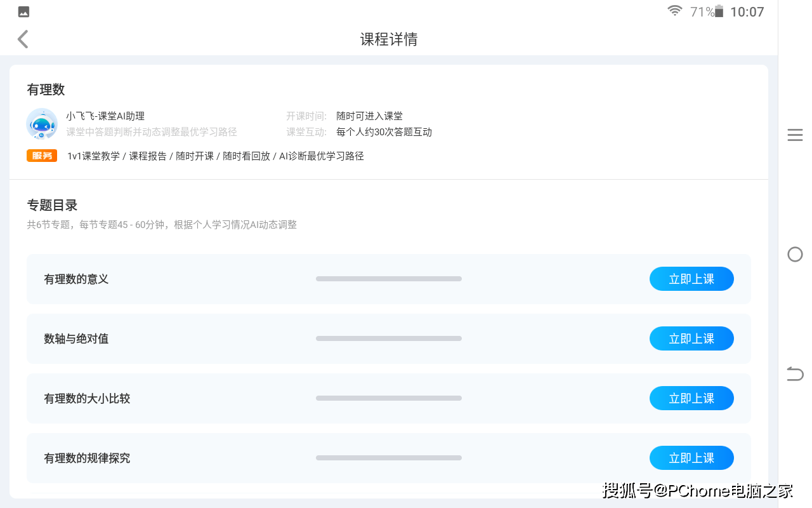
Task: Start class for 有理数的大小比较
Action: 691,398
